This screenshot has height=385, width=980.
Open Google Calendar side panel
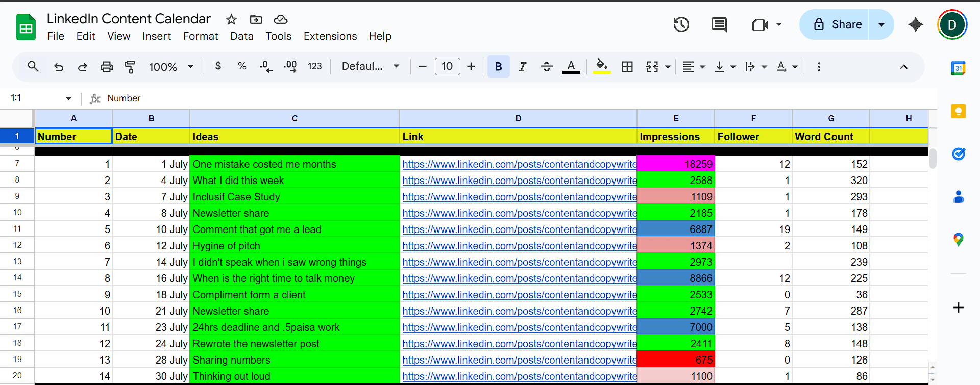958,68
